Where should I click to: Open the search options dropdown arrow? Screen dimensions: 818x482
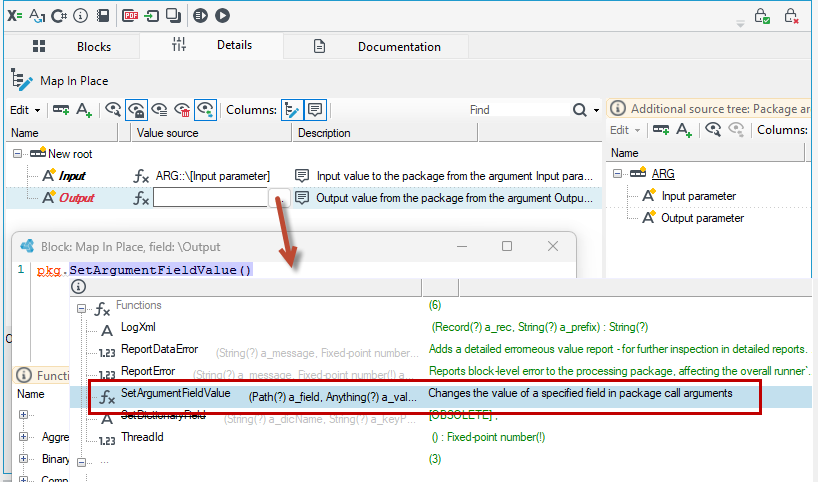coord(596,110)
